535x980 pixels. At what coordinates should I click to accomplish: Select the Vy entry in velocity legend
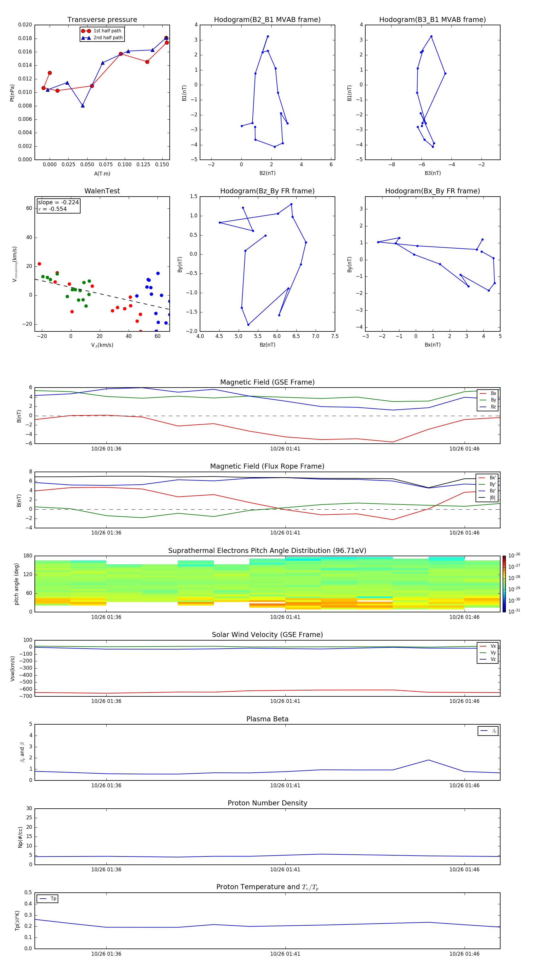[x=488, y=652]
